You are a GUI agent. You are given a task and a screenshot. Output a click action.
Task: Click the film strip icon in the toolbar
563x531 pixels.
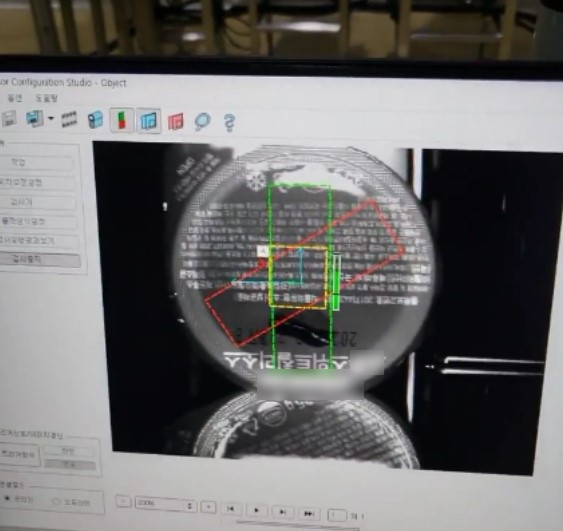[69, 119]
